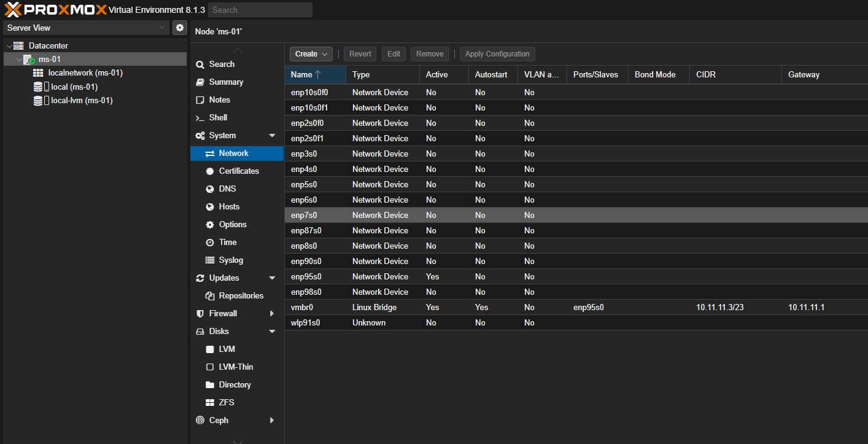Select the Summary icon for the node
The height and width of the screenshot is (444, 868).
[x=200, y=82]
